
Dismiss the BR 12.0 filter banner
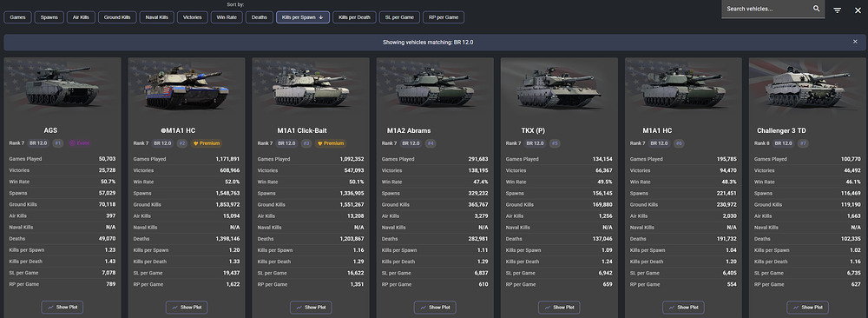[x=855, y=42]
